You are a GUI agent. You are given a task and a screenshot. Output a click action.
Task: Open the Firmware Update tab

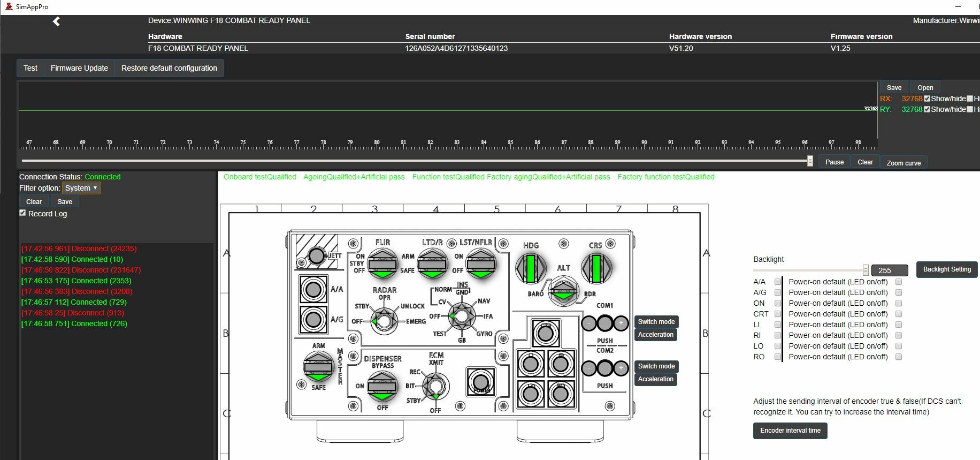pos(79,68)
